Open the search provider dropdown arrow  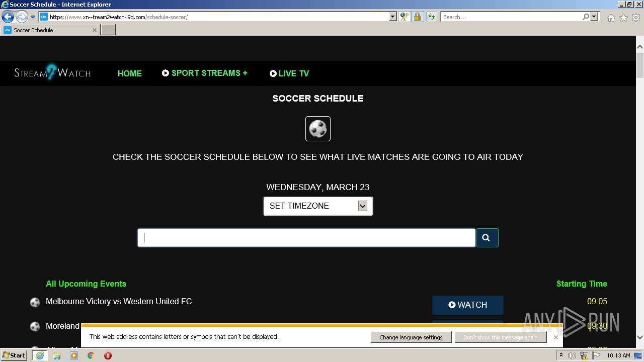coord(594,17)
